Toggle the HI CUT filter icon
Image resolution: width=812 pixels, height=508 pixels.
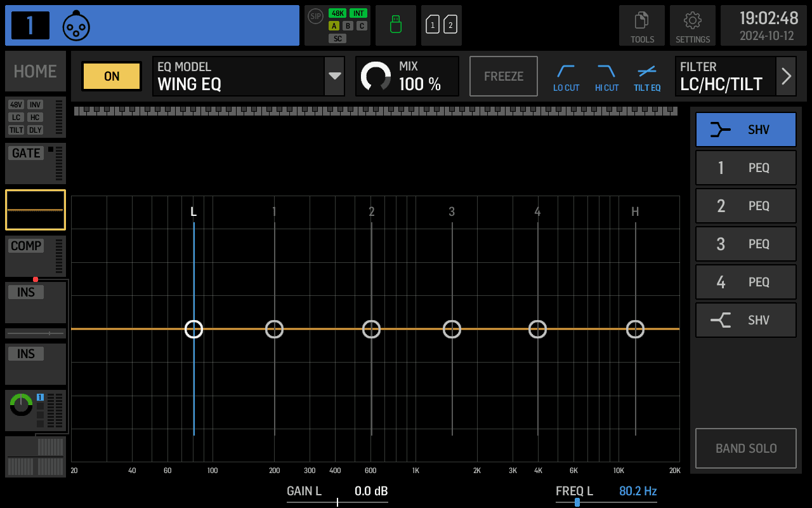(606, 77)
